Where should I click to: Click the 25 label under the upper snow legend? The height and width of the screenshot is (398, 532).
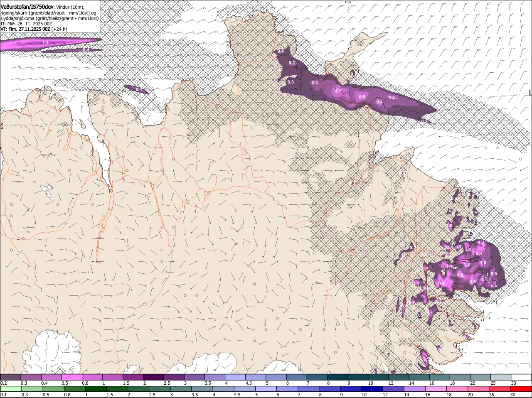493,383
